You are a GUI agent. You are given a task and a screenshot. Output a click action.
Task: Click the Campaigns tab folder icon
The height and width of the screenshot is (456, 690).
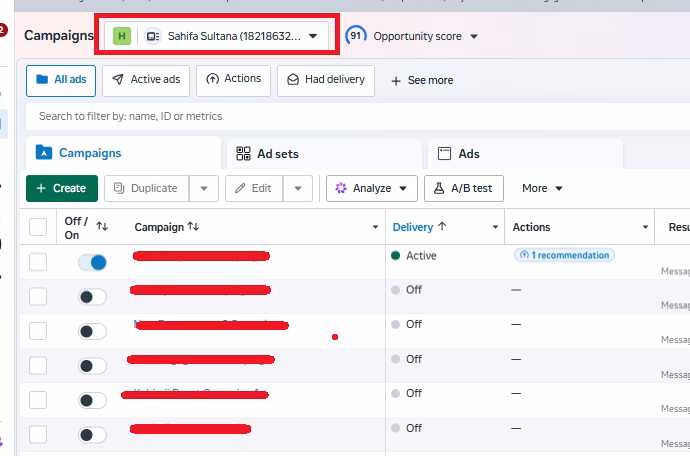[44, 152]
